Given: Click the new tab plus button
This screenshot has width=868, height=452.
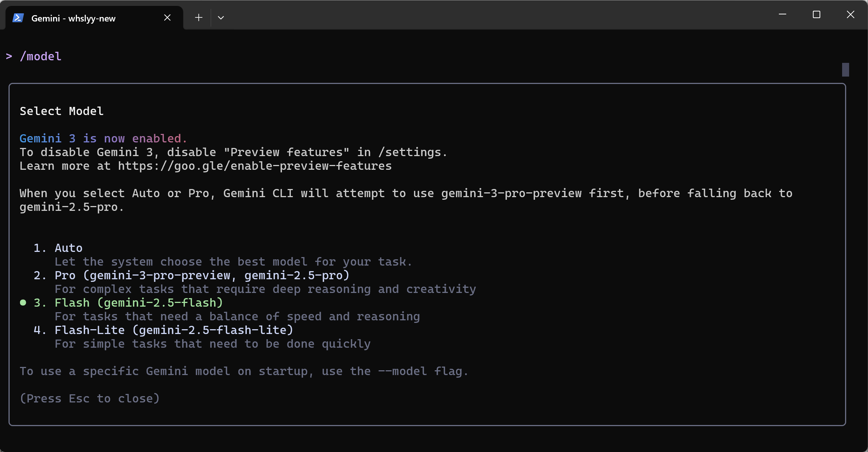Looking at the screenshot, I should 199,17.
